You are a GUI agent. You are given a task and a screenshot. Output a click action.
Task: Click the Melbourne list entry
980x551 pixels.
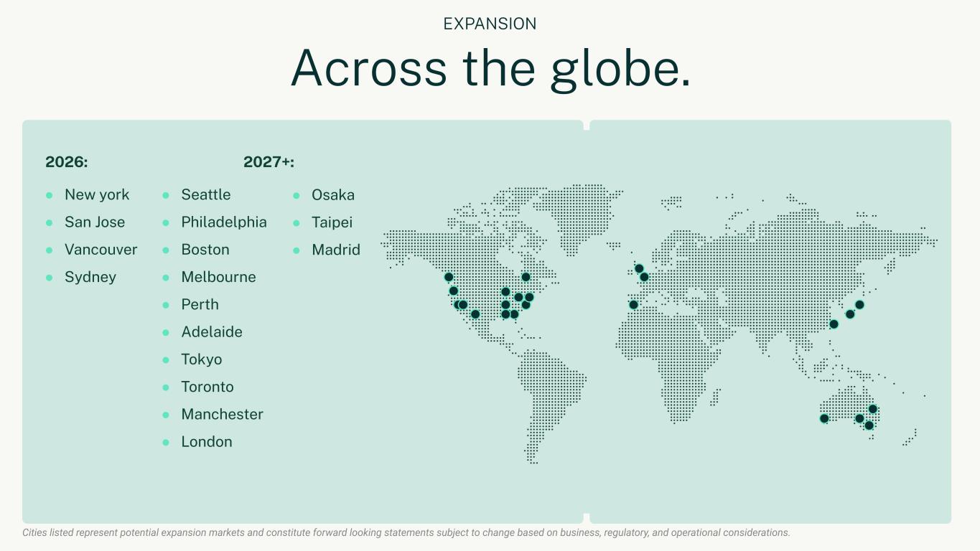coord(218,277)
